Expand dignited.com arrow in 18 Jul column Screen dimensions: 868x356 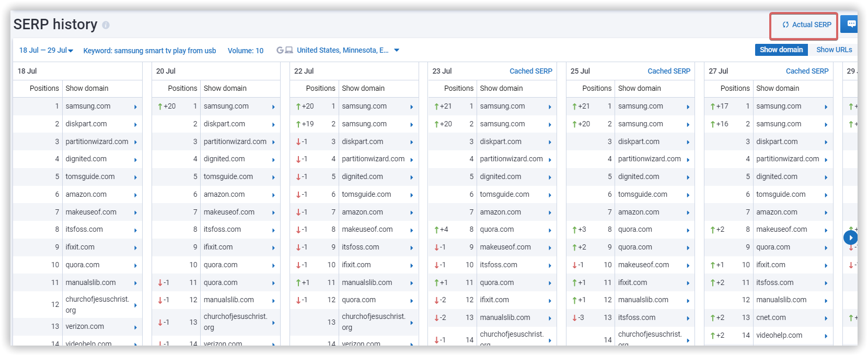click(135, 160)
